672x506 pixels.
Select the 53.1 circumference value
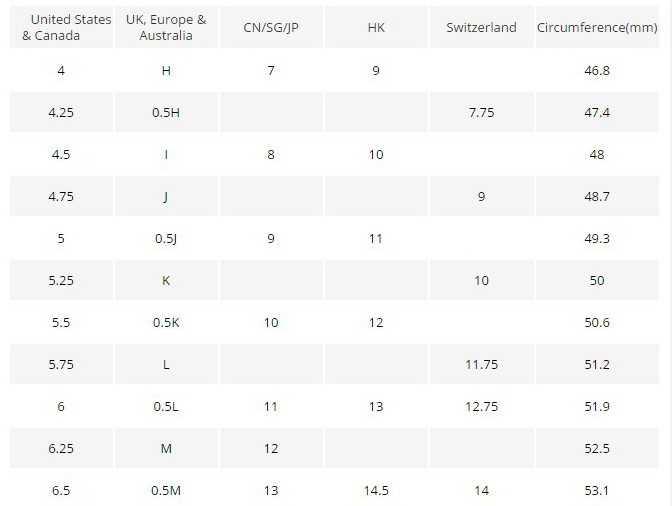coord(597,490)
